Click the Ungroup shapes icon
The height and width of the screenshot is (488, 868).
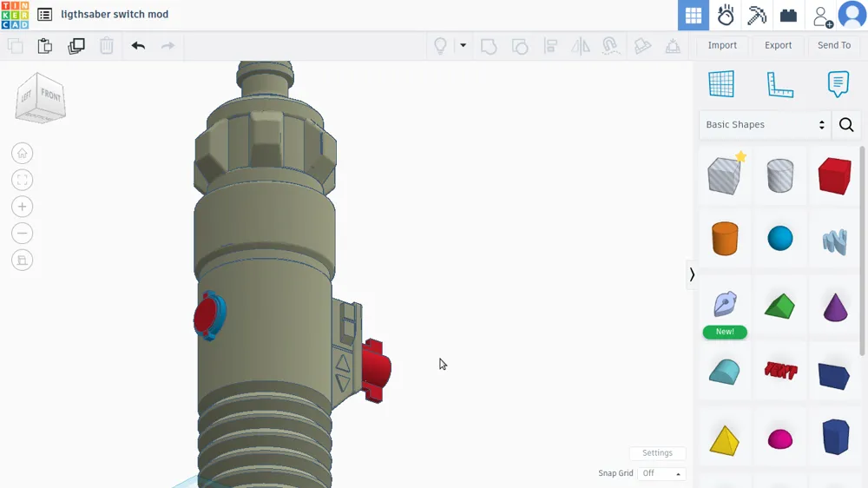point(520,46)
